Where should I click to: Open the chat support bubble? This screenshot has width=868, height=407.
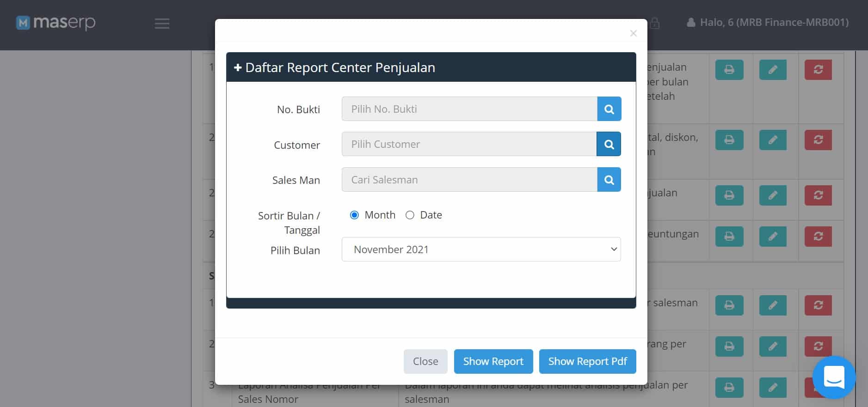coord(834,377)
